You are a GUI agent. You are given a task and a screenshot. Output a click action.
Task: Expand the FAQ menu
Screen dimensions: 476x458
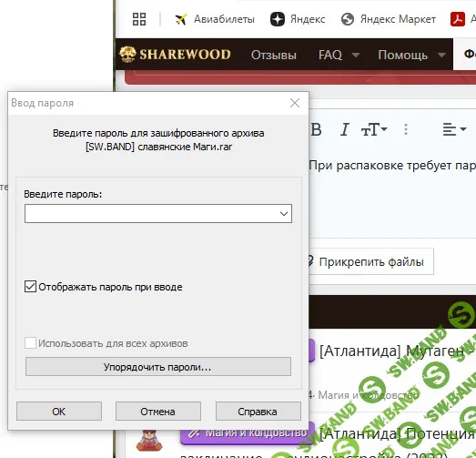pos(339,55)
